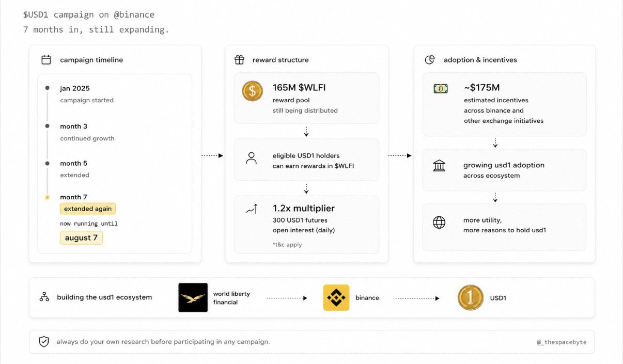Click the bank building icon
Image resolution: width=623 pixels, height=364 pixels.
[x=439, y=166]
